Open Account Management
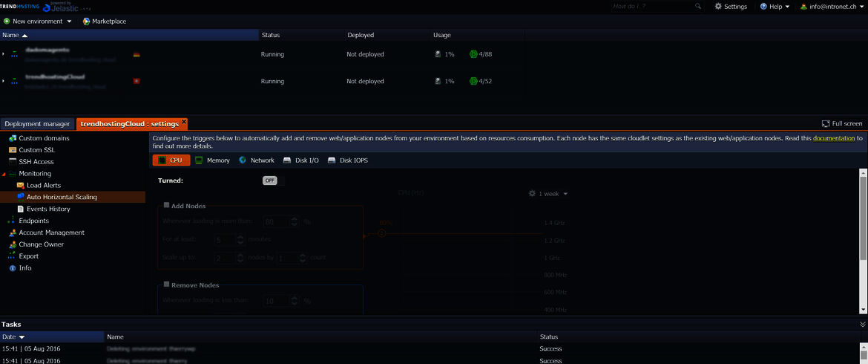 coord(51,233)
